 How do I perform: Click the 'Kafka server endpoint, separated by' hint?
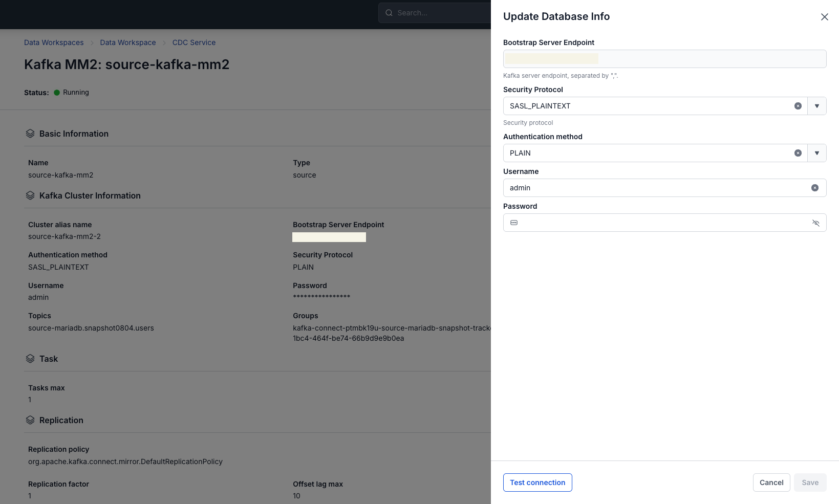(561, 76)
